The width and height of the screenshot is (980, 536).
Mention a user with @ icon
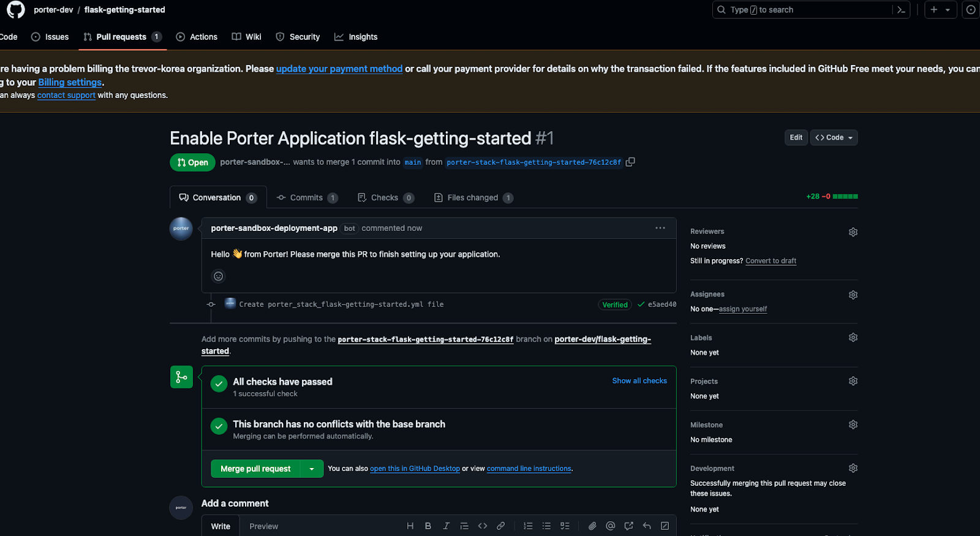pos(610,526)
